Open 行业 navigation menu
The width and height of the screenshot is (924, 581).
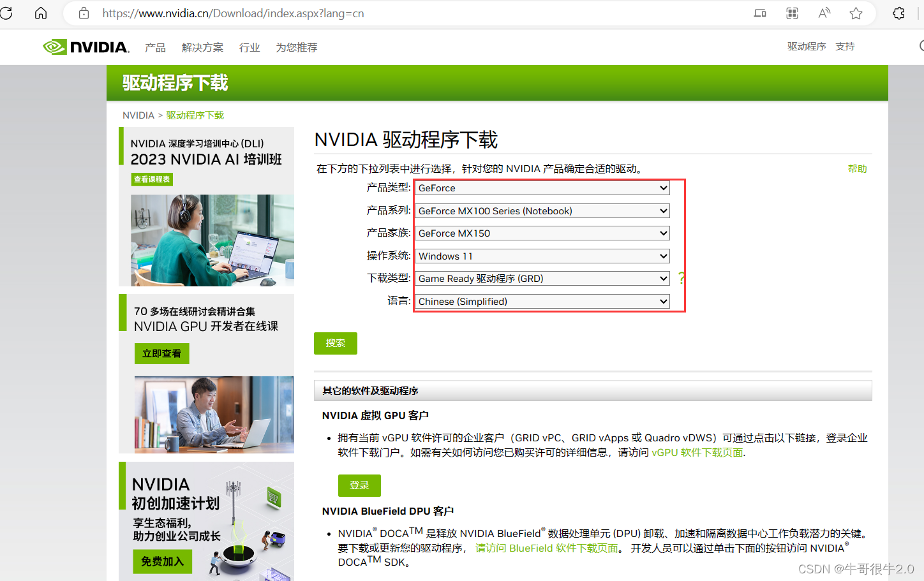tap(250, 48)
